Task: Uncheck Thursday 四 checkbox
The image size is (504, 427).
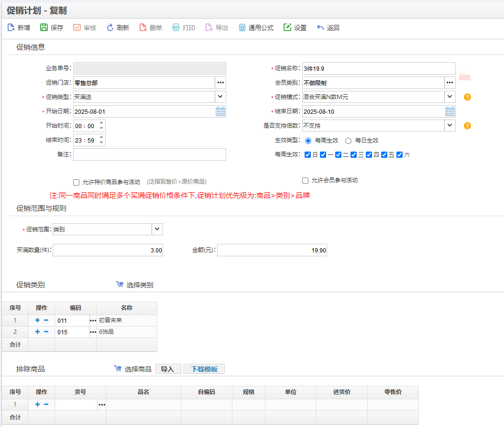Action: pos(369,154)
